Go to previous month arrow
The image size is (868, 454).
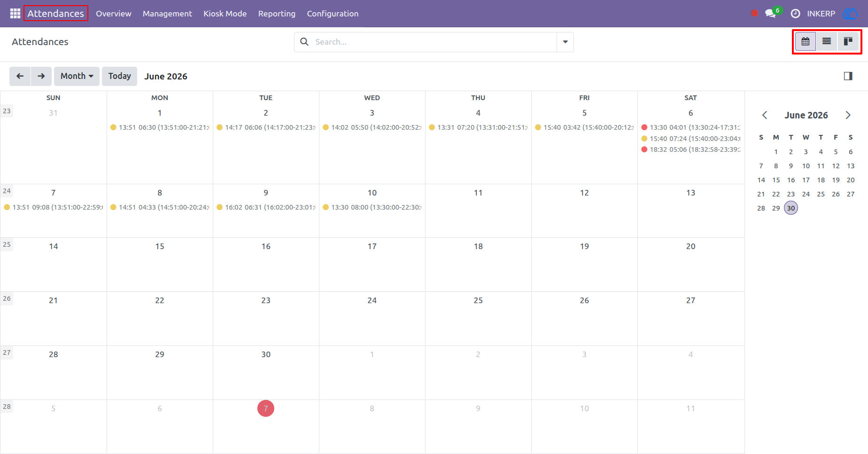coord(20,76)
